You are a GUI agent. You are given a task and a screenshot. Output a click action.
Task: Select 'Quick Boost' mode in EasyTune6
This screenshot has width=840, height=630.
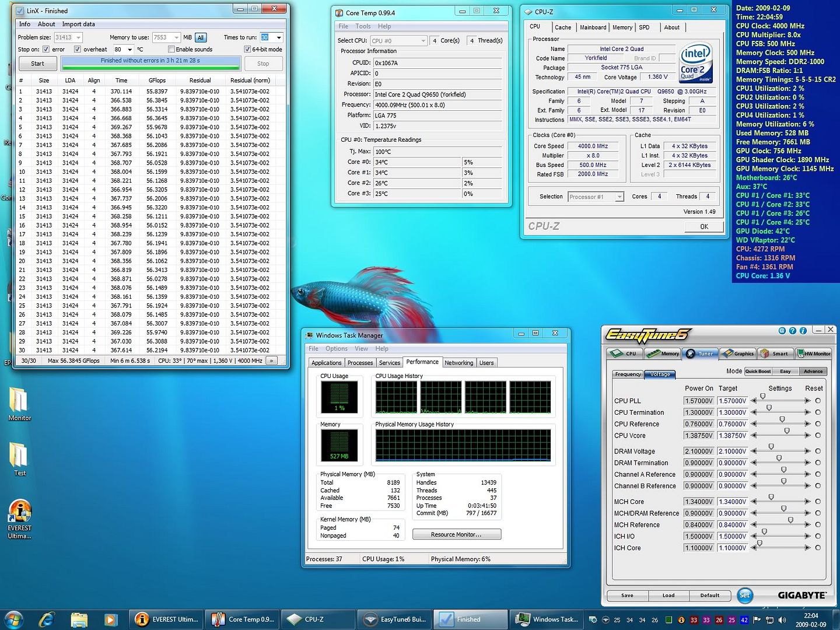click(758, 371)
